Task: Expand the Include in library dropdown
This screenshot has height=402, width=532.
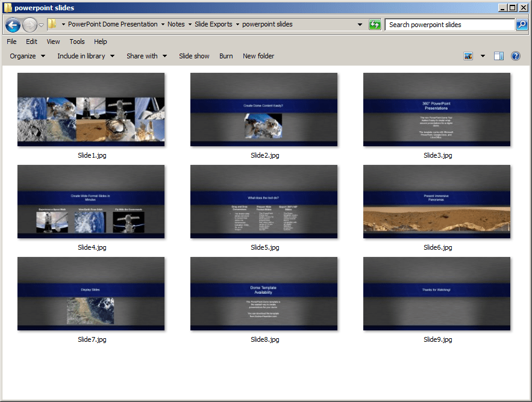Action: (x=86, y=56)
